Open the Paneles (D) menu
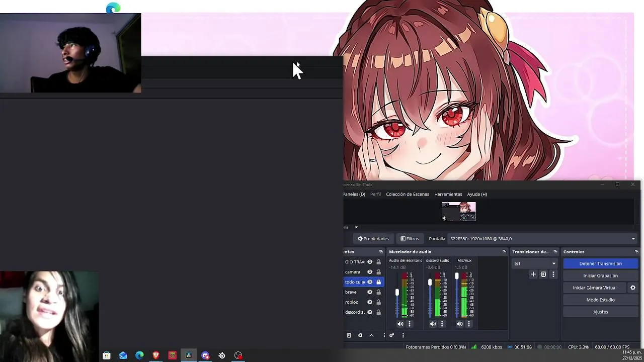The image size is (644, 362). pyautogui.click(x=354, y=194)
